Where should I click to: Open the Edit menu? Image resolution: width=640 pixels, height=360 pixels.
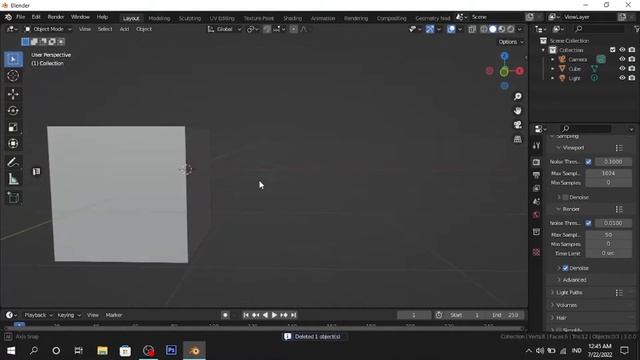point(36,17)
